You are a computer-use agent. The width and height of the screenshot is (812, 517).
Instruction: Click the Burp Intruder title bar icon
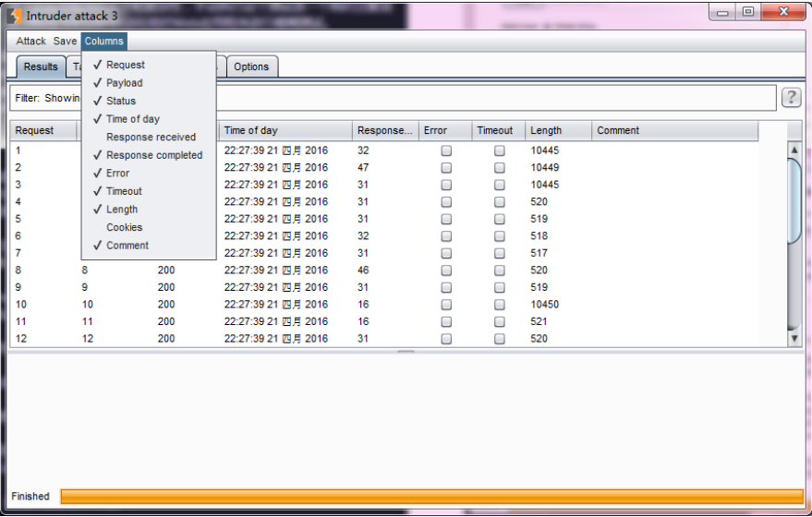pyautogui.click(x=15, y=16)
